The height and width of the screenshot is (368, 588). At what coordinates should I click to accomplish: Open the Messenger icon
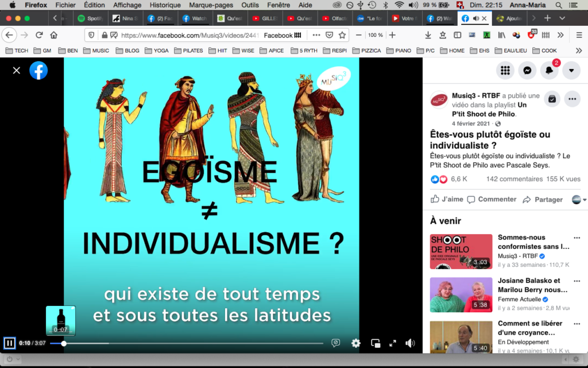pyautogui.click(x=527, y=70)
